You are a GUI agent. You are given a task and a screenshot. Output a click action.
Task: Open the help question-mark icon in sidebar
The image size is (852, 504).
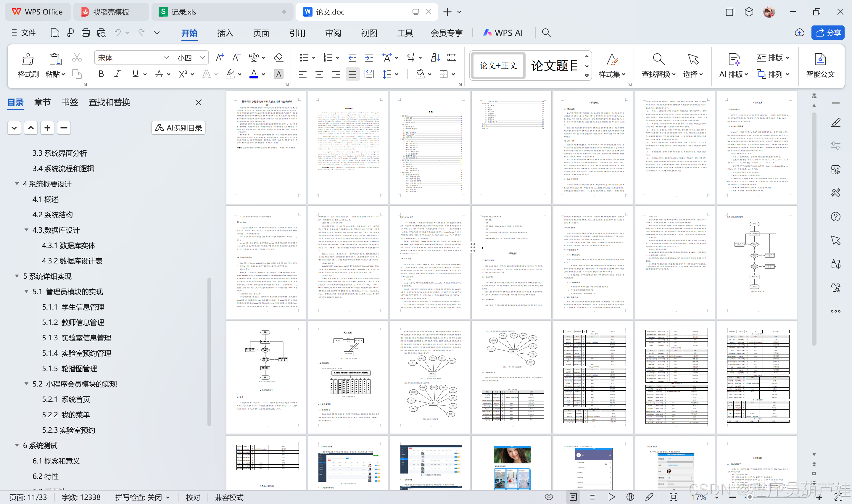(x=836, y=217)
